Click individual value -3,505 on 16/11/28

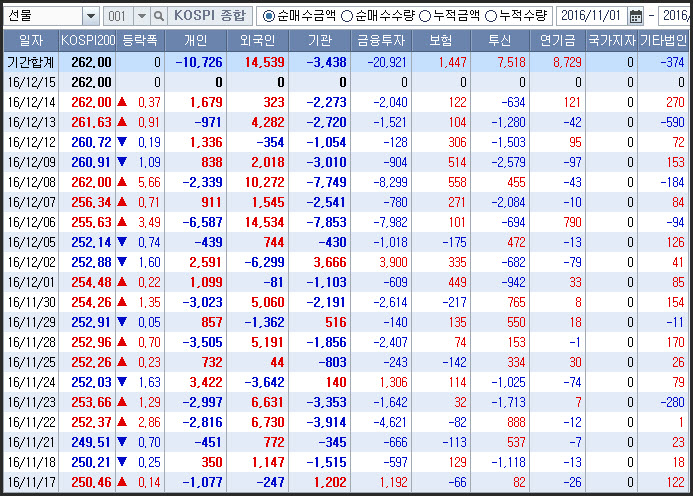[x=202, y=343]
